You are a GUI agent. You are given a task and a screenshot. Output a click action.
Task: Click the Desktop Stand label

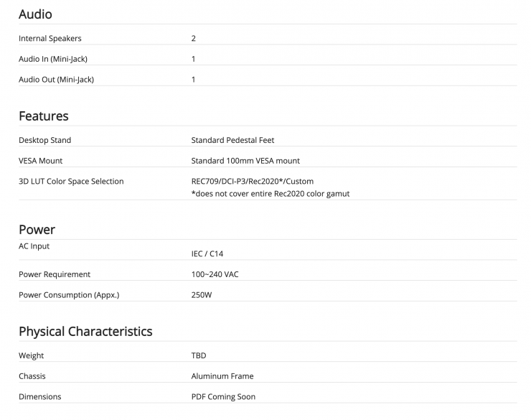pos(44,140)
